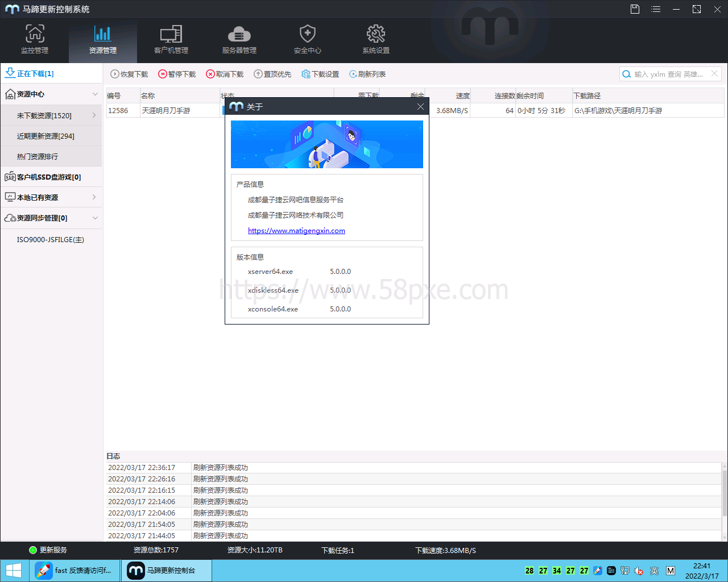Open the https://www.matigengxin.com link
The width and height of the screenshot is (728, 582).
pos(296,230)
